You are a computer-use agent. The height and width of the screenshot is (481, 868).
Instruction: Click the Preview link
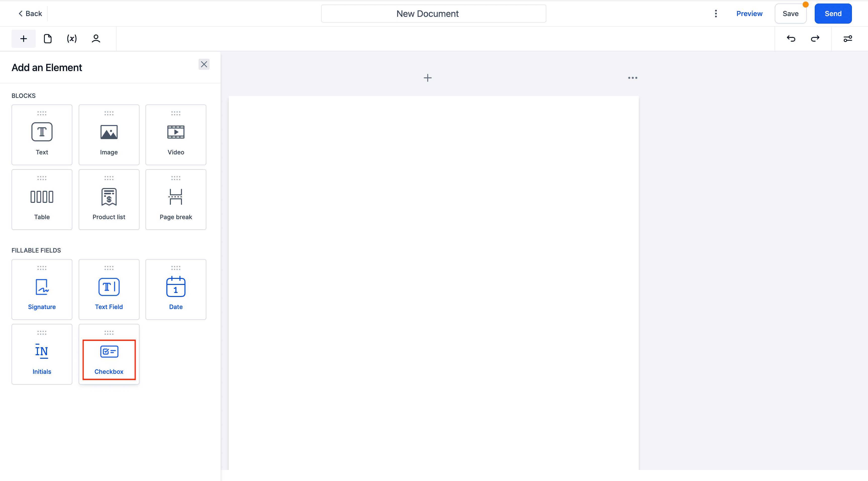pyautogui.click(x=749, y=14)
